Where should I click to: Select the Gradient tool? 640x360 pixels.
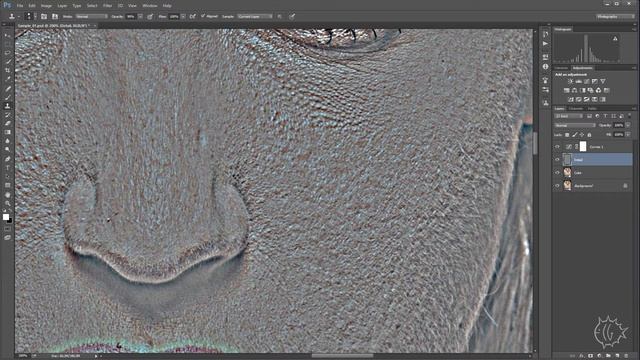(7, 132)
